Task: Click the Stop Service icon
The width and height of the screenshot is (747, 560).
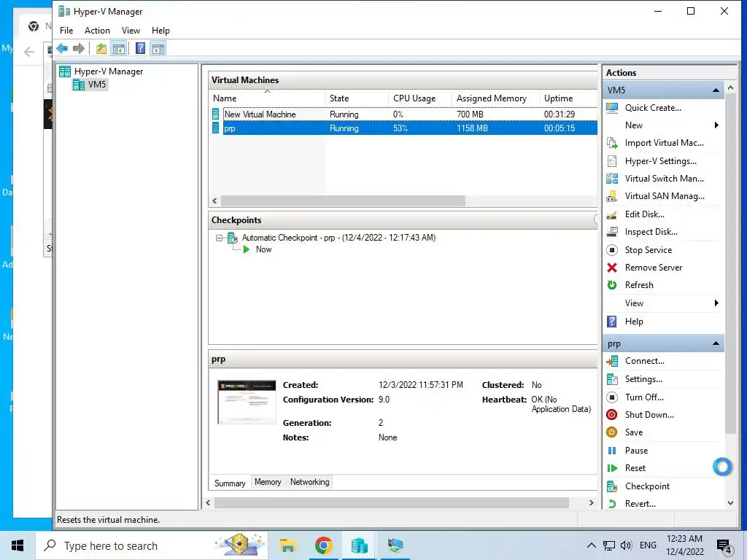Action: (x=612, y=250)
